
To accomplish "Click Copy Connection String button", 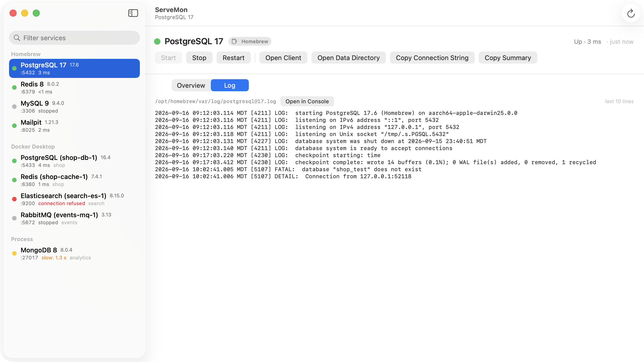I will [432, 58].
